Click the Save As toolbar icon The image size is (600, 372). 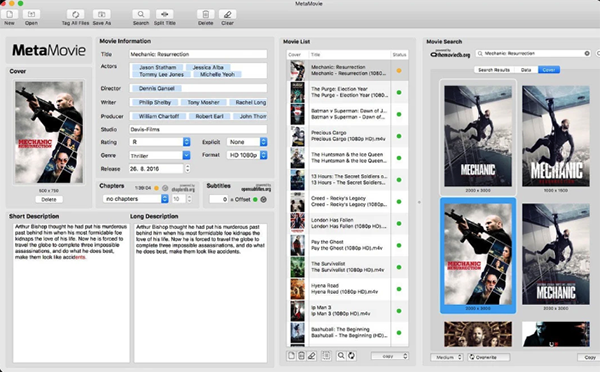pos(101,15)
